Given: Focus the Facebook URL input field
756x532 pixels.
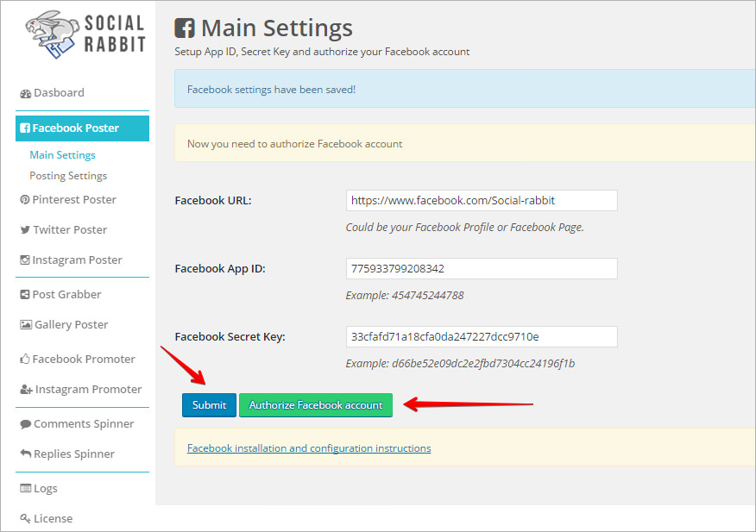Looking at the screenshot, I should point(482,200).
